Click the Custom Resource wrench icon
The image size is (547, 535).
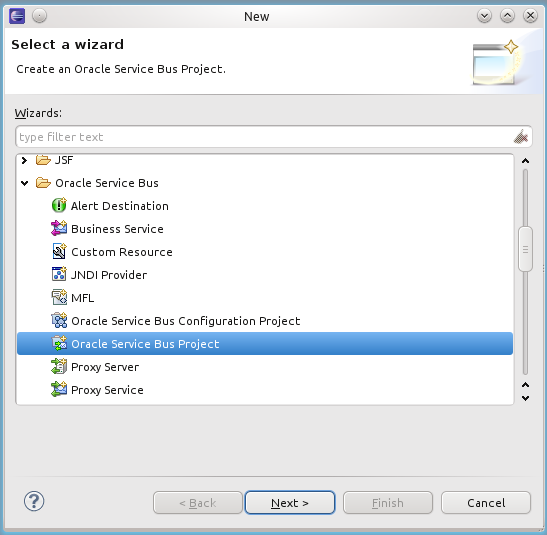click(x=59, y=251)
